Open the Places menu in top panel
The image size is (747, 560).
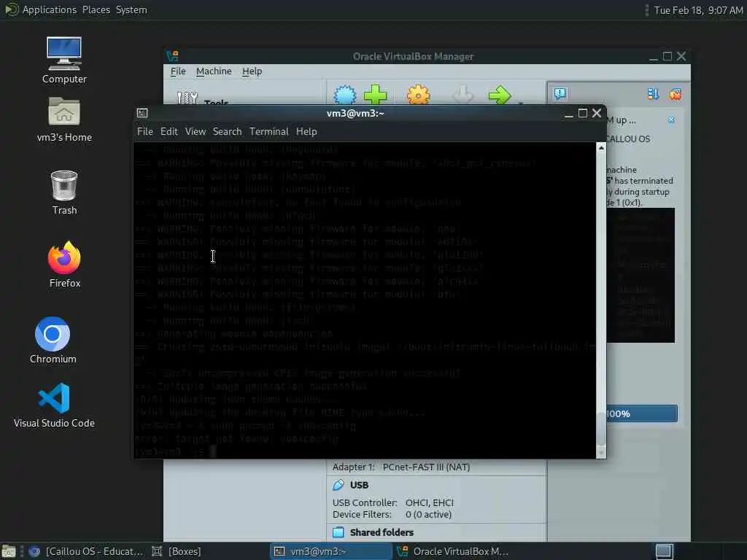[96, 9]
